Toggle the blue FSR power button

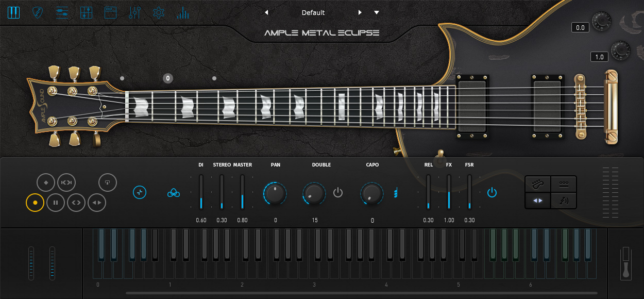click(x=492, y=193)
